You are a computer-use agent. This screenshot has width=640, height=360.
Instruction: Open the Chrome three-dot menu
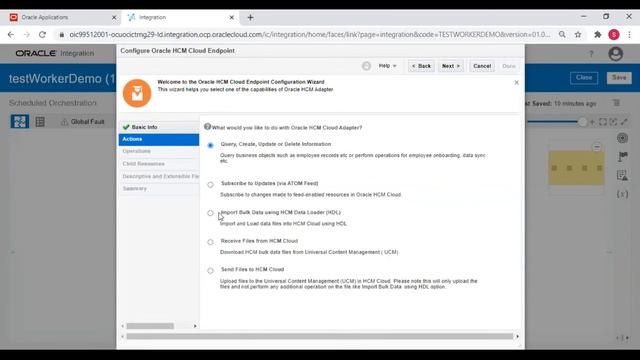coord(629,35)
